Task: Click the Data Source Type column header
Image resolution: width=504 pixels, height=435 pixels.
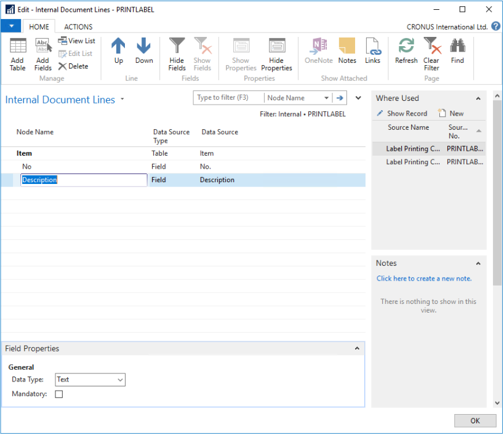Action: [x=171, y=136]
